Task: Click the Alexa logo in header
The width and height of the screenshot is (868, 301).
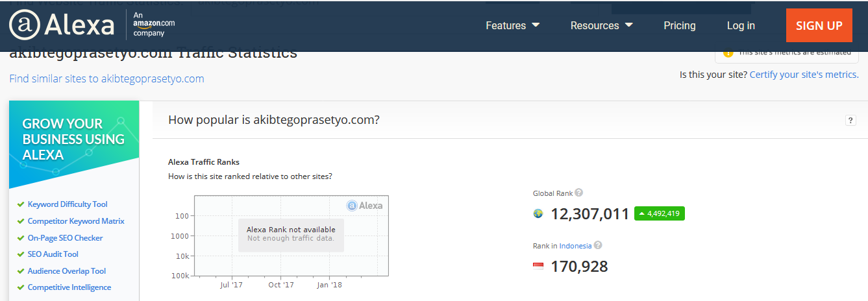Action: click(x=62, y=25)
